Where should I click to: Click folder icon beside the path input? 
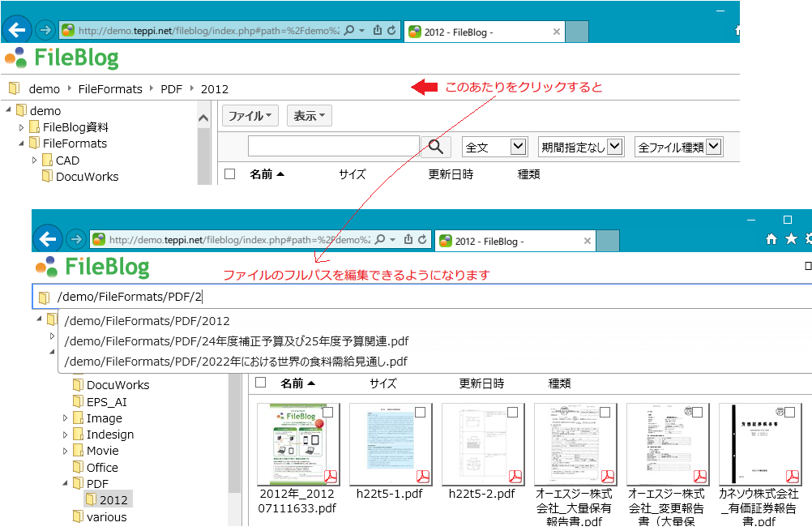(x=44, y=297)
